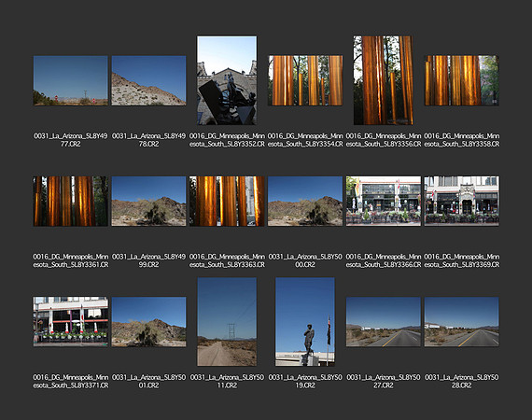Click filename label ending 5L8Y3356.CR
532x420 pixels.
click(x=384, y=140)
